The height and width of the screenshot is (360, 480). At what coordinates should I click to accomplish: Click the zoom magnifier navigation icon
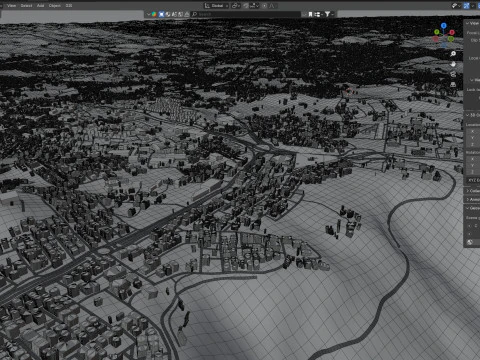[x=453, y=54]
